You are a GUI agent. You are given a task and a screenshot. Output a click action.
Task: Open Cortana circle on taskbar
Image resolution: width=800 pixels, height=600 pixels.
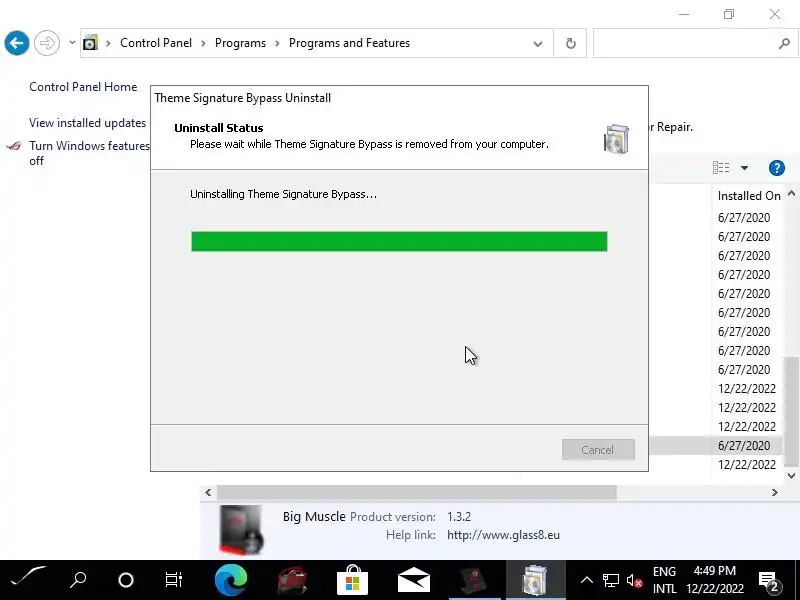click(x=126, y=580)
